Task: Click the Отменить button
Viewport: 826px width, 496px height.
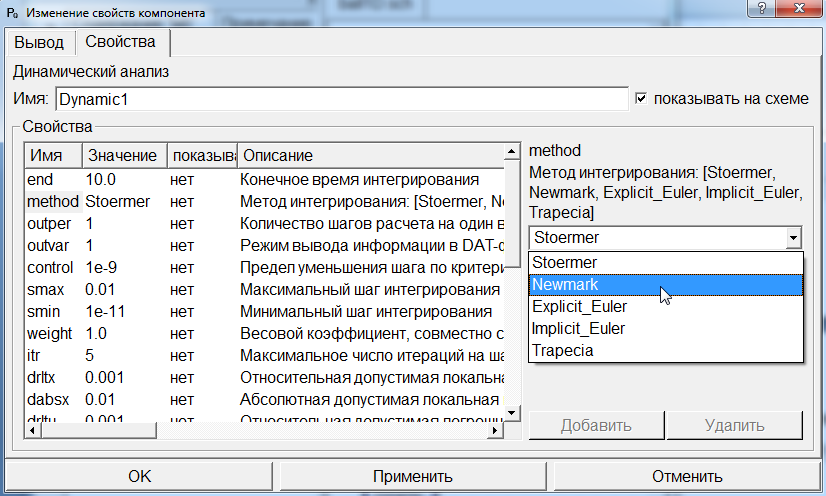Action: coord(686,476)
